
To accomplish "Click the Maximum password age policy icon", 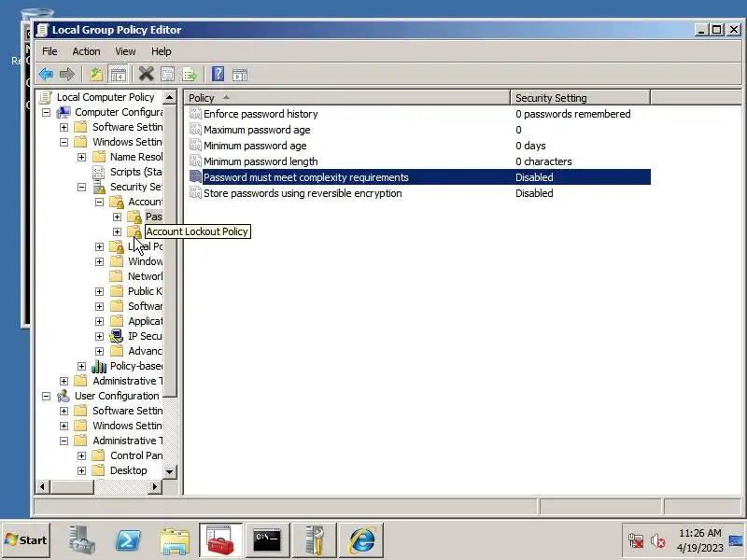I will click(195, 129).
